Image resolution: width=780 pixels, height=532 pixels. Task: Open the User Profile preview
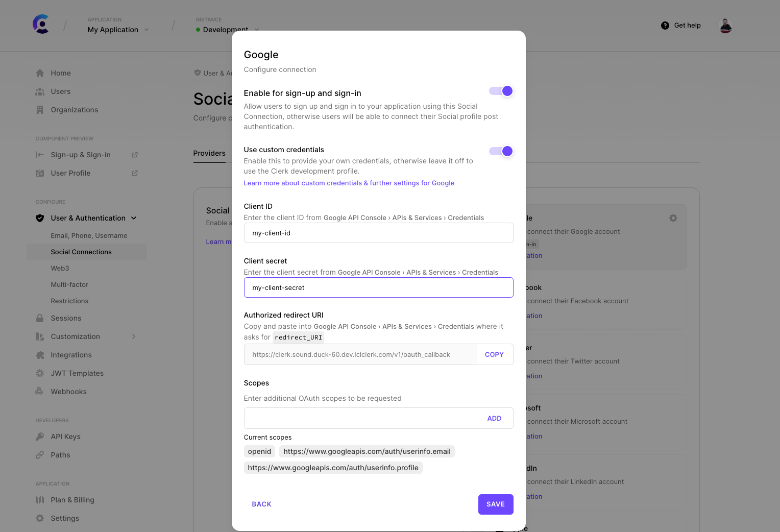(70, 173)
